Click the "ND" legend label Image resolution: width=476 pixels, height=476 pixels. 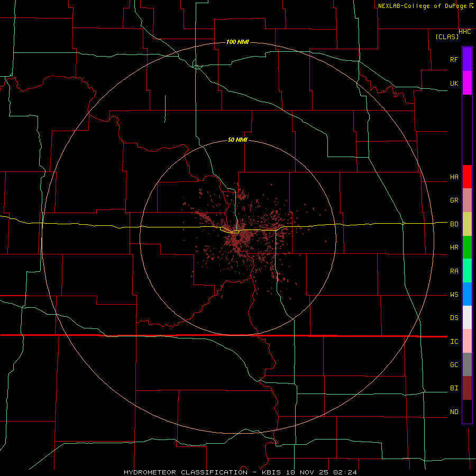pyautogui.click(x=454, y=412)
